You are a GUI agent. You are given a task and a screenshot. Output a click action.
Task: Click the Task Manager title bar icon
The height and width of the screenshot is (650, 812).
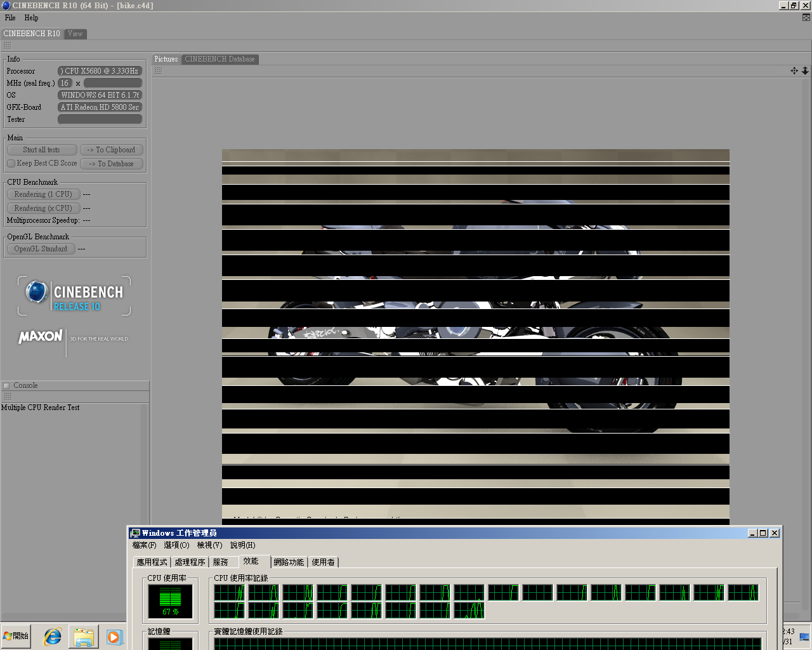point(135,533)
